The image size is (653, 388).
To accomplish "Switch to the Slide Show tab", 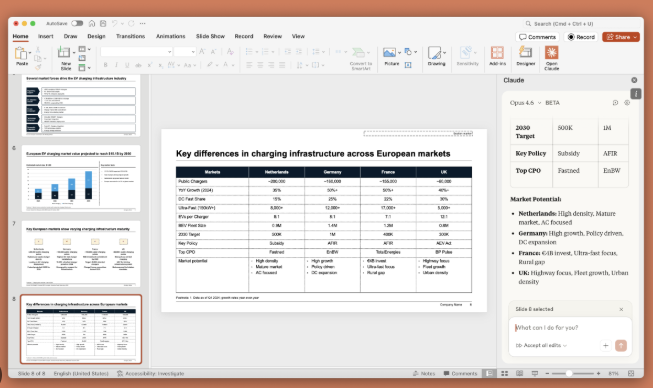I will point(210,36).
